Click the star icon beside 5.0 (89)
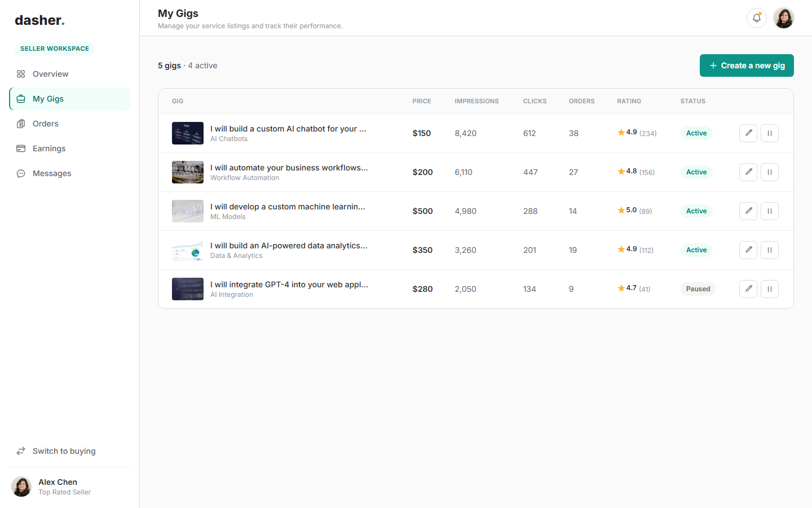 pyautogui.click(x=621, y=211)
